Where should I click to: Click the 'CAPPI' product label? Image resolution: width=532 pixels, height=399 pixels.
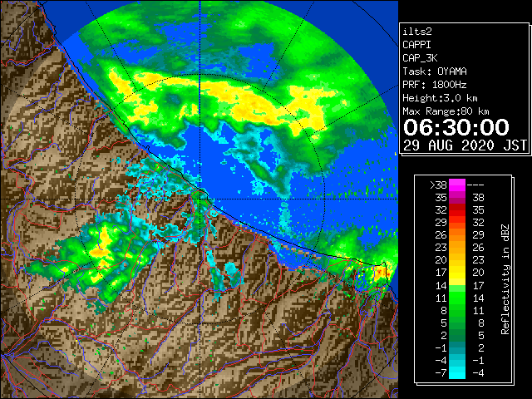point(416,45)
